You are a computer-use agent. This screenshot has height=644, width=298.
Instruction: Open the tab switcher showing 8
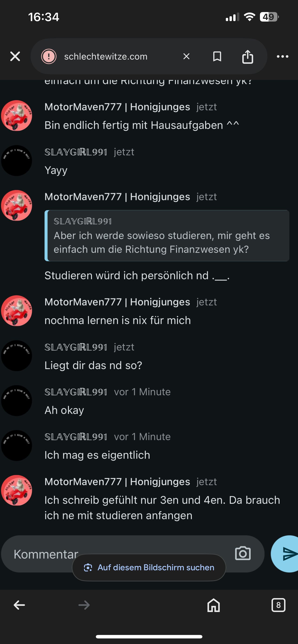pos(278,605)
